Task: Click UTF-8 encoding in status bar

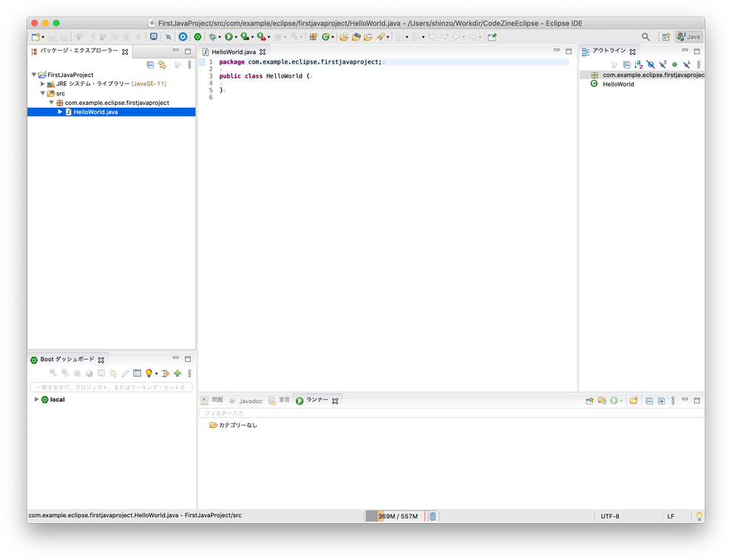Action: 610,516
